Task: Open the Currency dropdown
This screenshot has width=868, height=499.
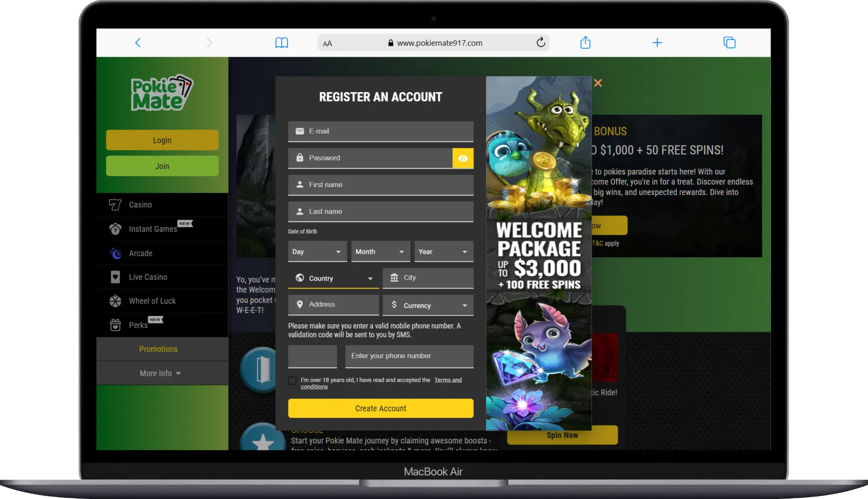Action: pos(428,305)
